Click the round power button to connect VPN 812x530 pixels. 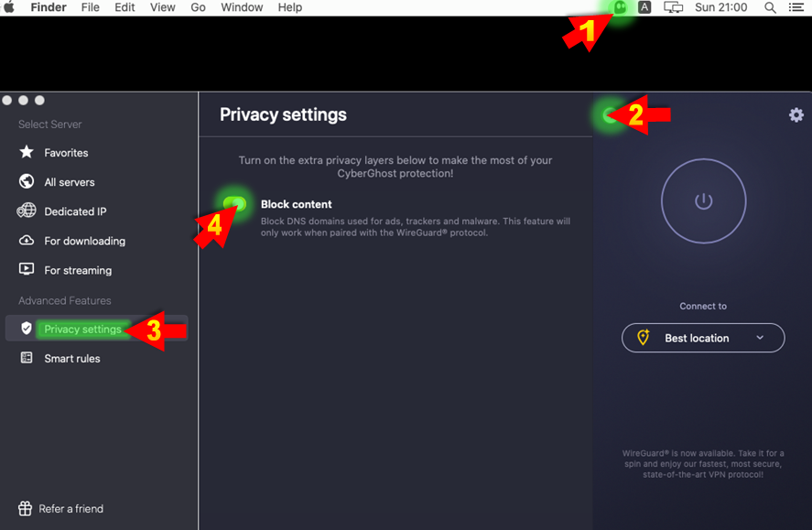click(x=703, y=200)
